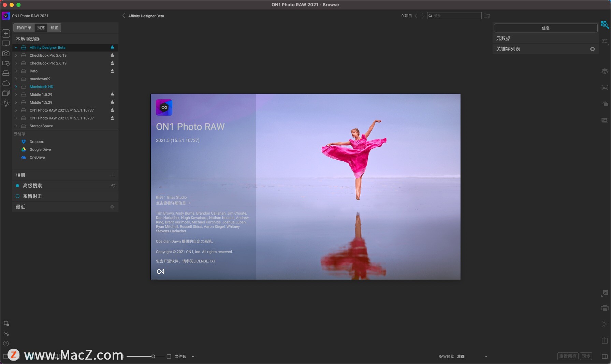Click the 同步 button
This screenshot has width=611, height=364.
pos(586,356)
